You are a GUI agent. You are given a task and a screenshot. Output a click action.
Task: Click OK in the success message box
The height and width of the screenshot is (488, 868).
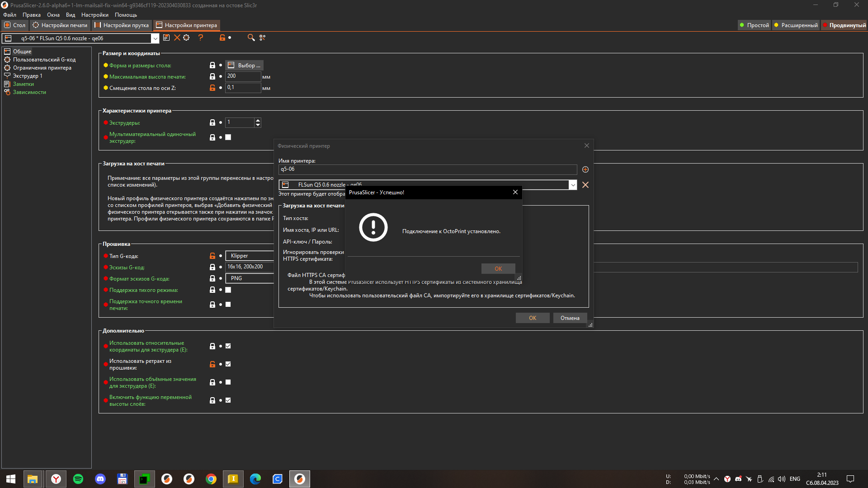click(x=498, y=268)
